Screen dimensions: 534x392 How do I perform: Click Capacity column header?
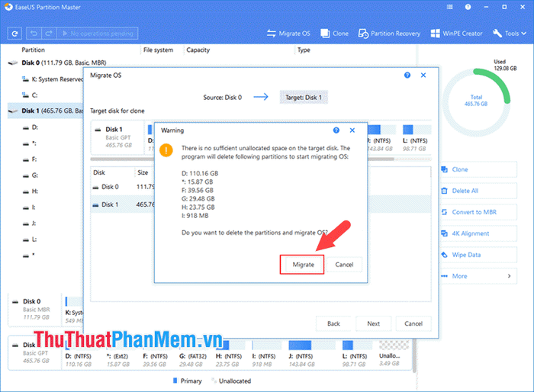198,50
